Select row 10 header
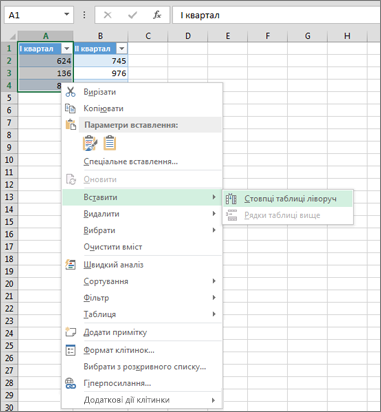381x412 pixels. tap(9, 160)
